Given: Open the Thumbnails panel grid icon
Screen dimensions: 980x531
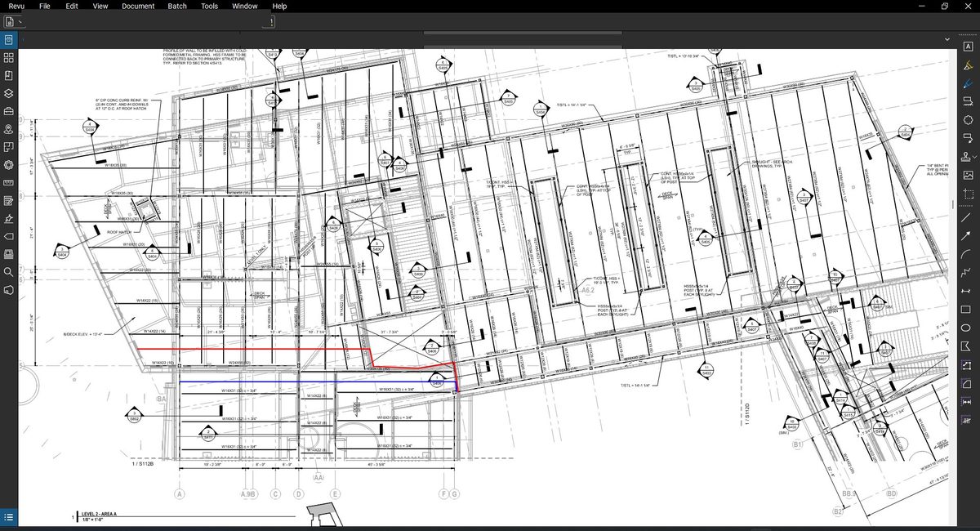Looking at the screenshot, I should [9, 57].
